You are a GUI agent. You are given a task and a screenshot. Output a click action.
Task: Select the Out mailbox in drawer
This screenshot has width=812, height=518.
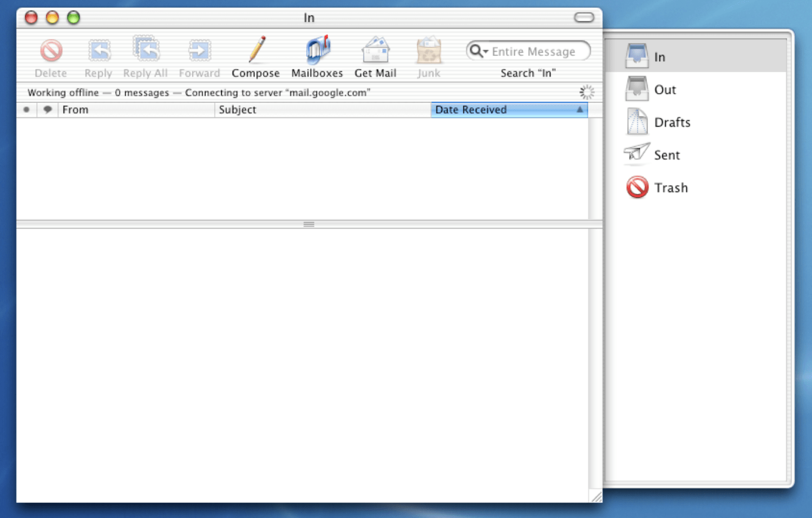tap(695, 89)
